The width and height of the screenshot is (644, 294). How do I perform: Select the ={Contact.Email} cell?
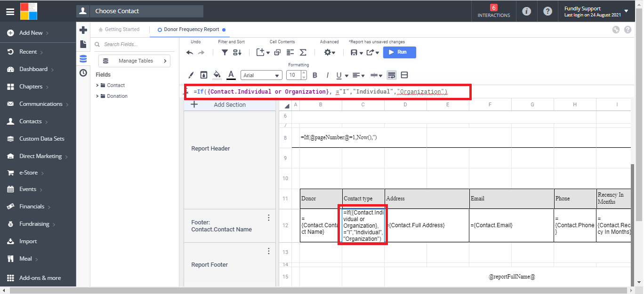(512, 225)
